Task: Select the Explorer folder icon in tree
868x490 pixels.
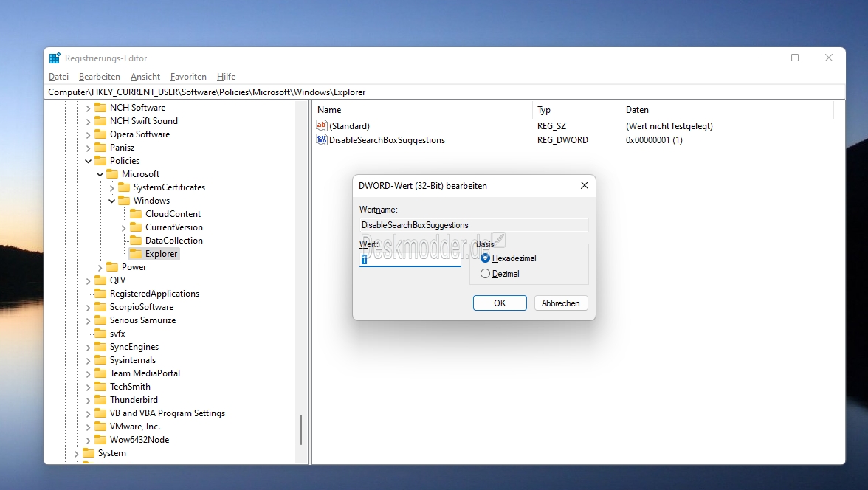Action: coord(136,254)
